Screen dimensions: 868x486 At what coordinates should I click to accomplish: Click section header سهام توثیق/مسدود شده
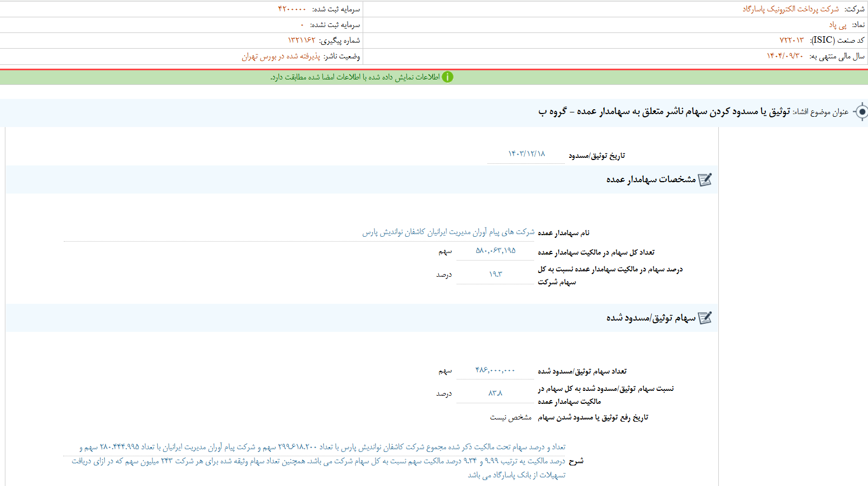[651, 318]
